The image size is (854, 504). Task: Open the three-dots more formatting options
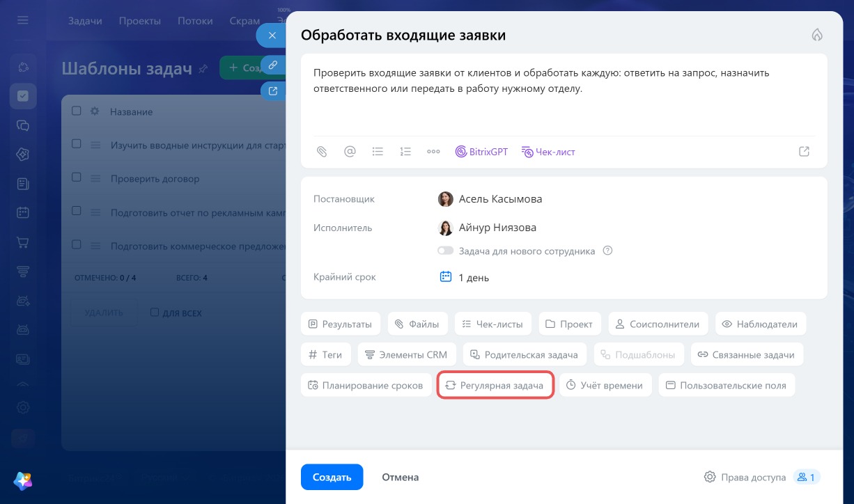[x=433, y=151]
